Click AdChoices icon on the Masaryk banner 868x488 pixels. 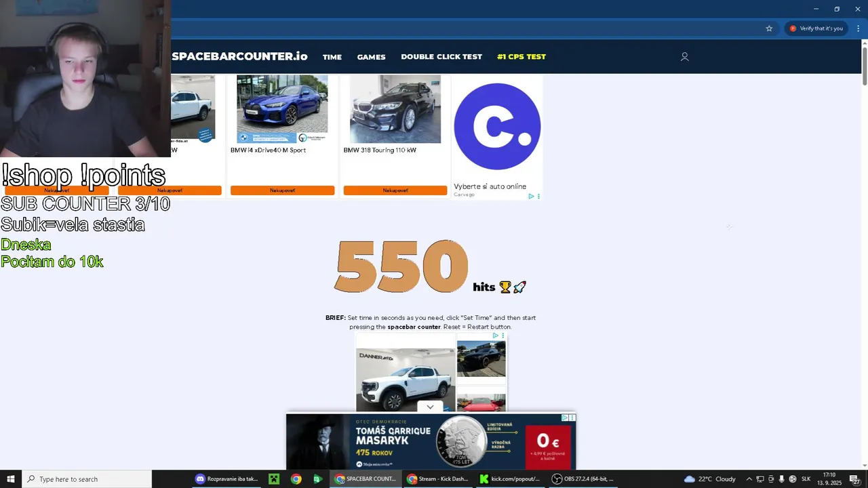click(565, 418)
